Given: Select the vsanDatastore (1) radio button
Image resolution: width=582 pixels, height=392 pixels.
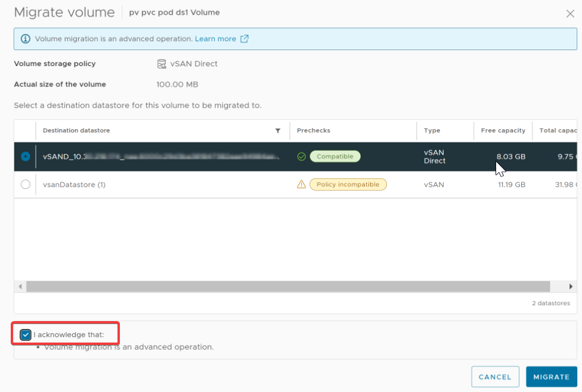Looking at the screenshot, I should (x=25, y=185).
